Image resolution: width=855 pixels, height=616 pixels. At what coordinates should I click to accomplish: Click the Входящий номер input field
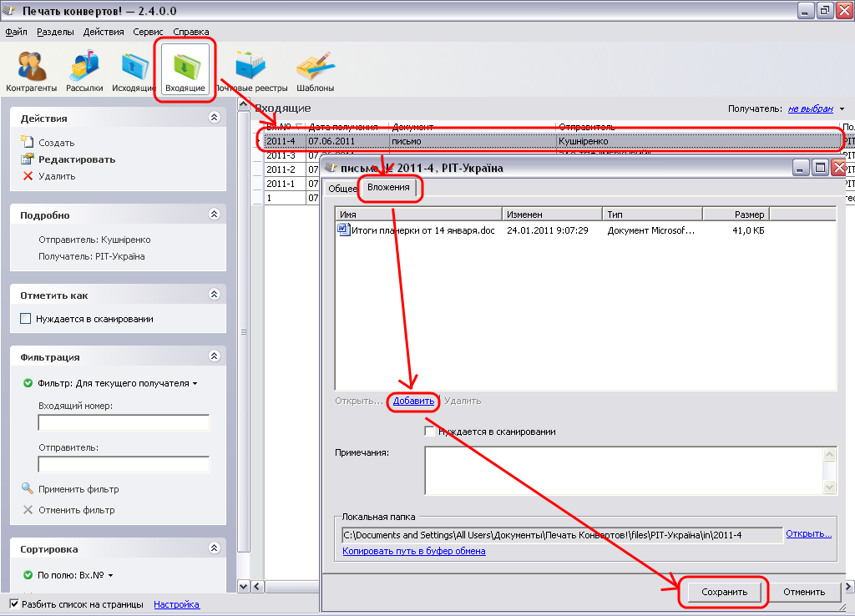[x=124, y=423]
